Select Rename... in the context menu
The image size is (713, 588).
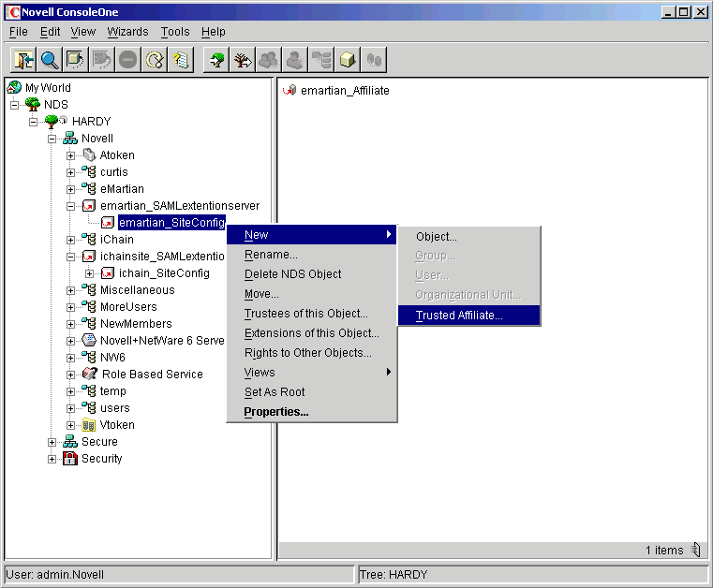pyautogui.click(x=311, y=255)
